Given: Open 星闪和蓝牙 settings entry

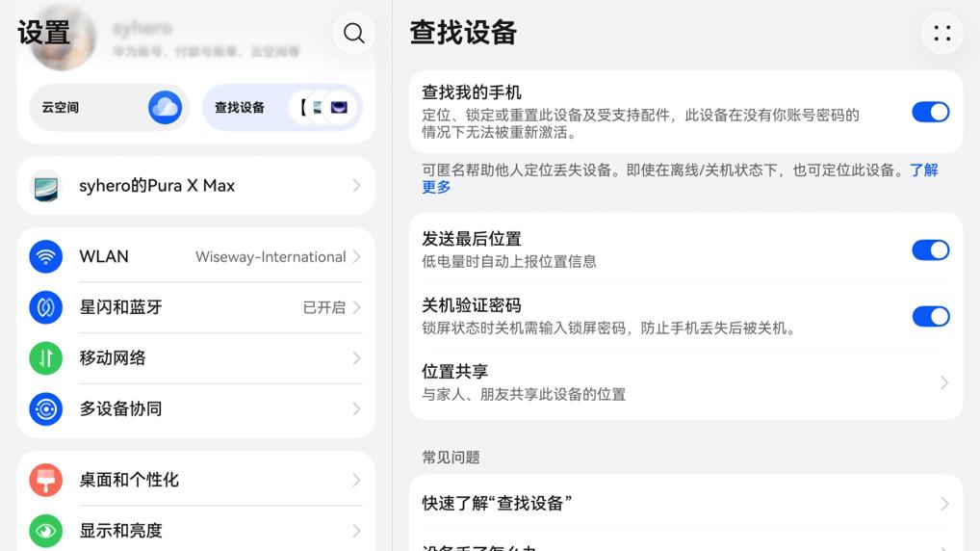Looking at the screenshot, I should tap(195, 307).
